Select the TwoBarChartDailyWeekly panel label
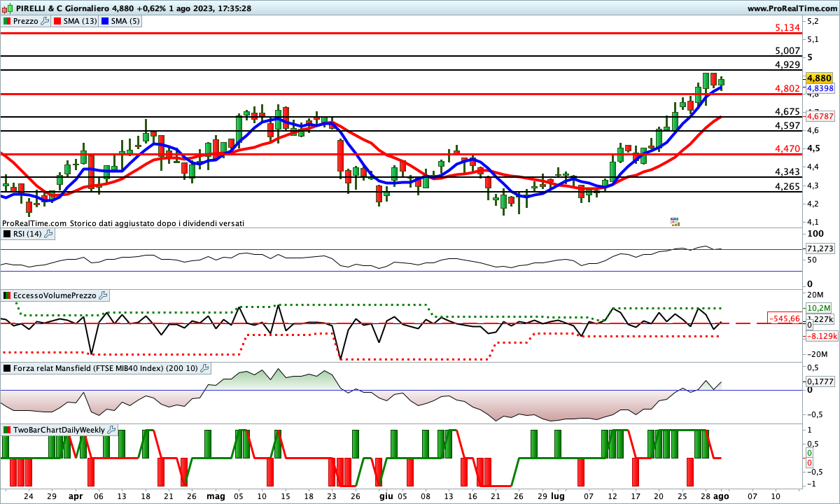The height and width of the screenshot is (504, 840). 59,430
